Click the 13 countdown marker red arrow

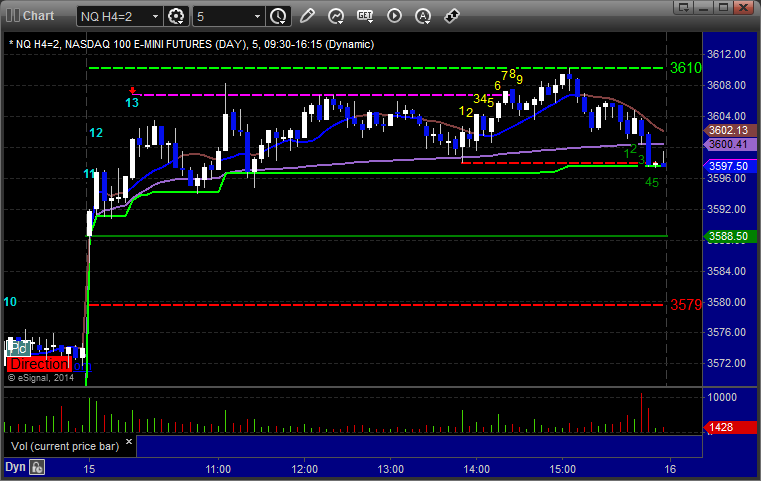(132, 91)
